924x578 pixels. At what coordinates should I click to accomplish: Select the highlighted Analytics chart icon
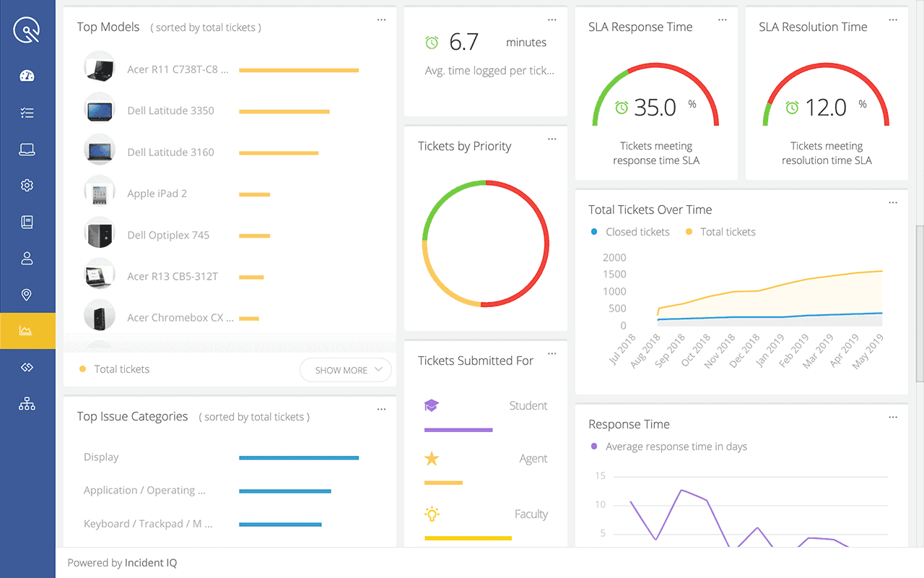pos(27,331)
